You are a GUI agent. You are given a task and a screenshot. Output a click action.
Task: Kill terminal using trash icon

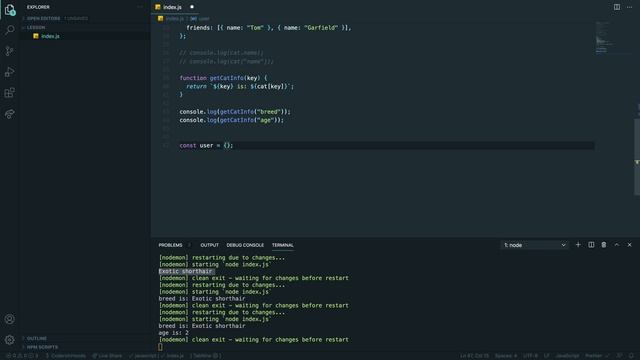(604, 245)
